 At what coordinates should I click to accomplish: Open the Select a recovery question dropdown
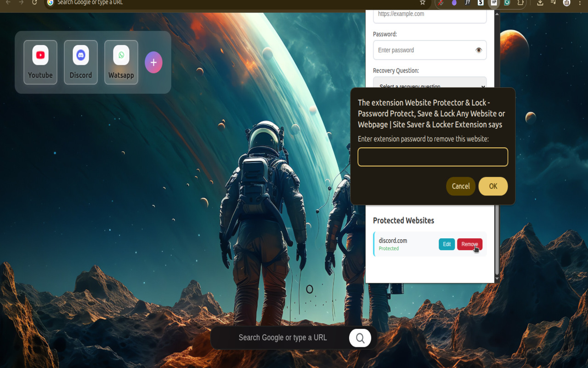[x=430, y=86]
